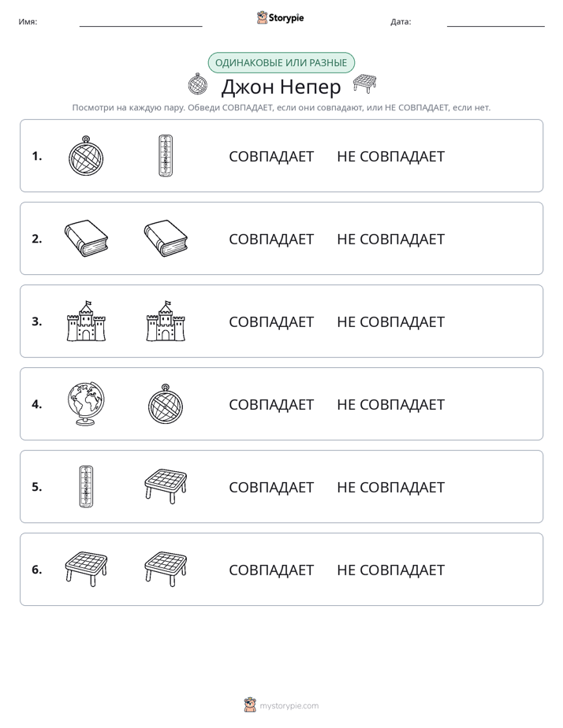Click the ruler rod icon in row 1
The image size is (563, 728).
click(166, 155)
